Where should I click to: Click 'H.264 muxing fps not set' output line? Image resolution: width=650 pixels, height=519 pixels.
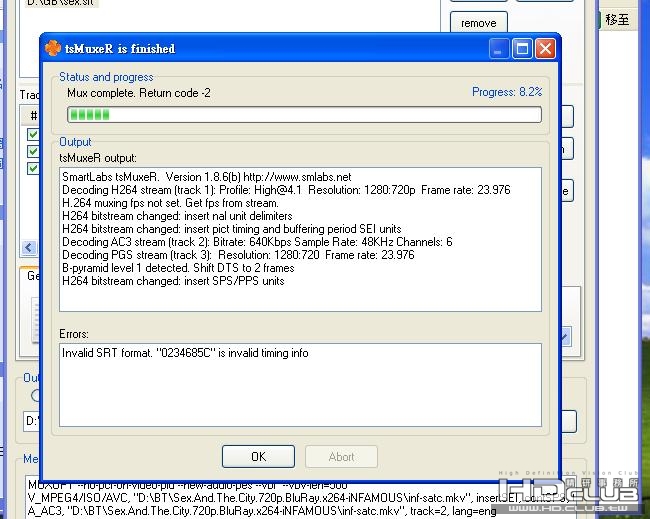click(x=170, y=203)
